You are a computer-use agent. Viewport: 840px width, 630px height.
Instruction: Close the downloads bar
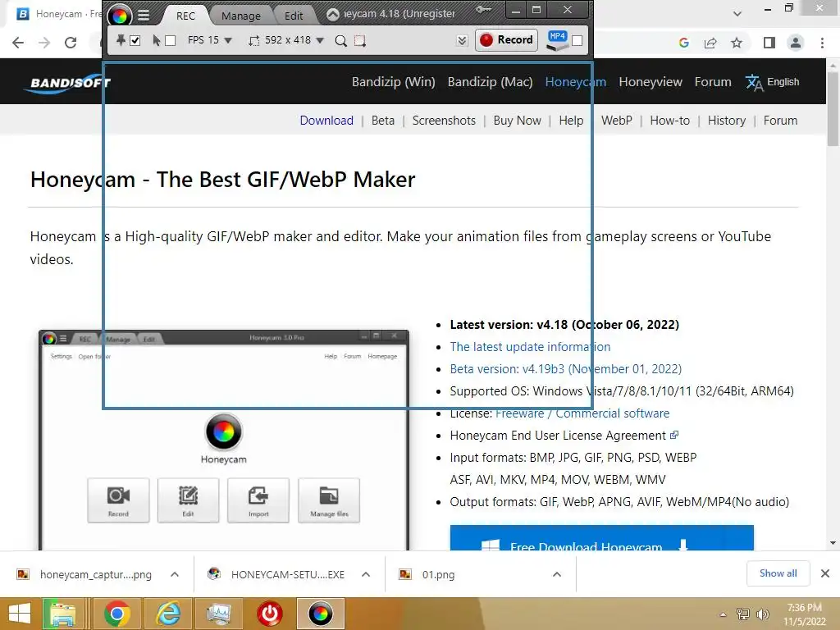click(x=825, y=573)
